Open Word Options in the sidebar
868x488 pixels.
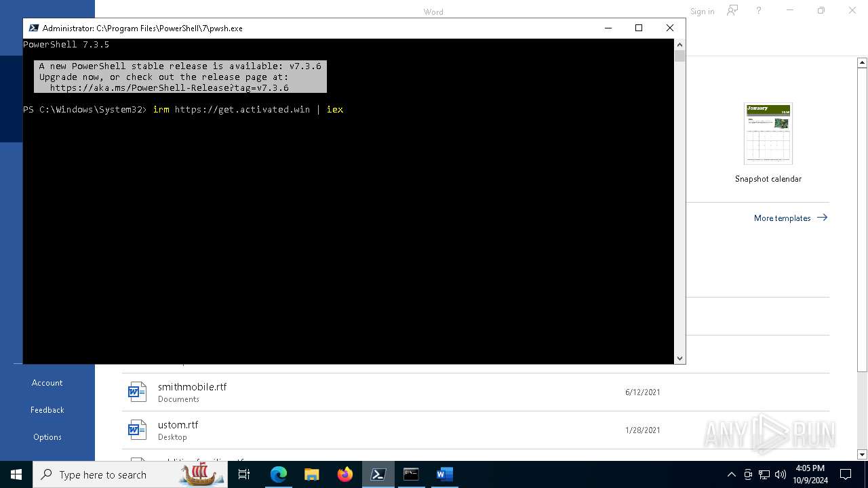click(x=47, y=437)
